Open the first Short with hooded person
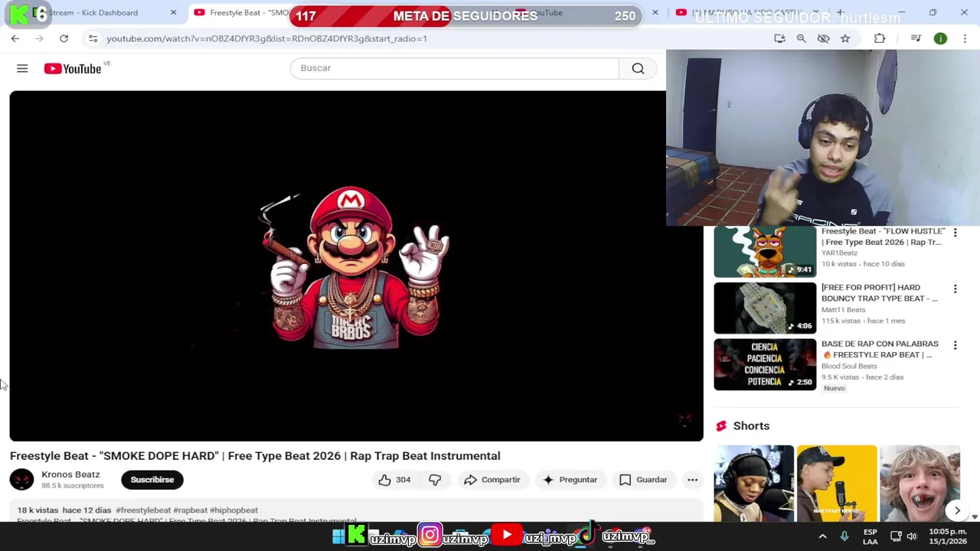 754,483
